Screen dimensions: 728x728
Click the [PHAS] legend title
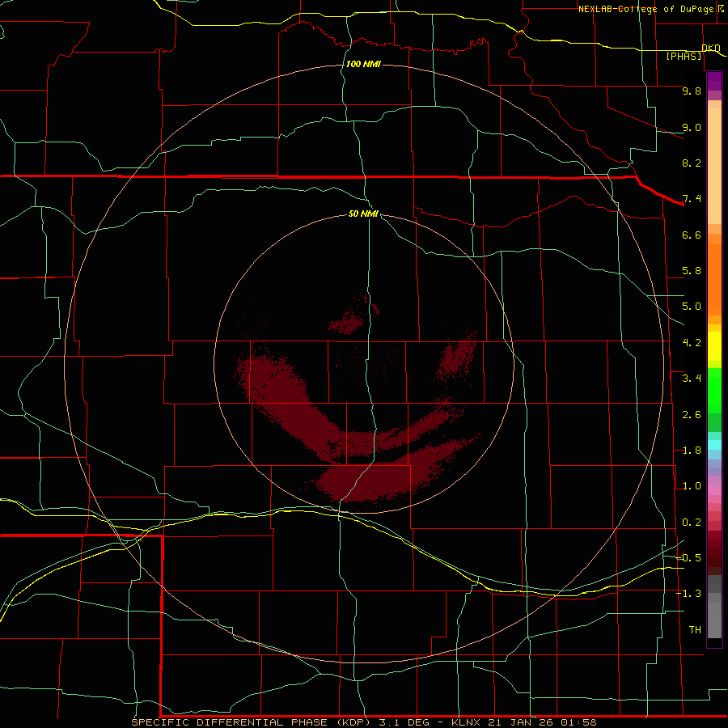(x=684, y=56)
